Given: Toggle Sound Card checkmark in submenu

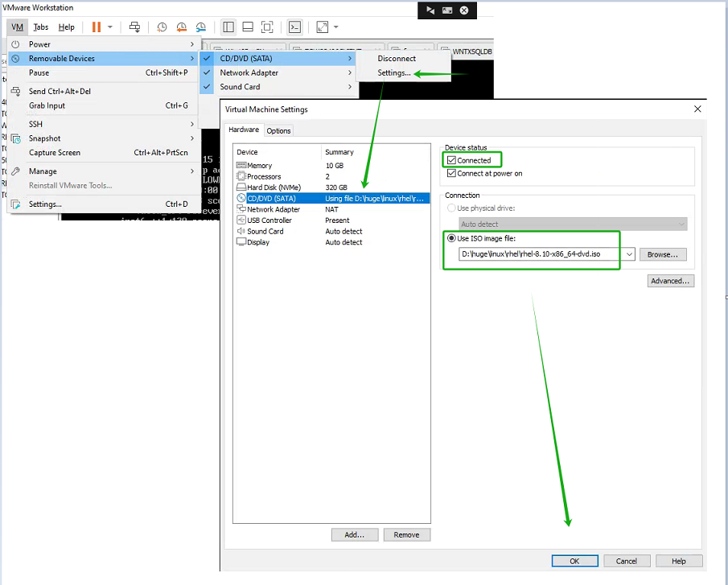Looking at the screenshot, I should pos(207,87).
